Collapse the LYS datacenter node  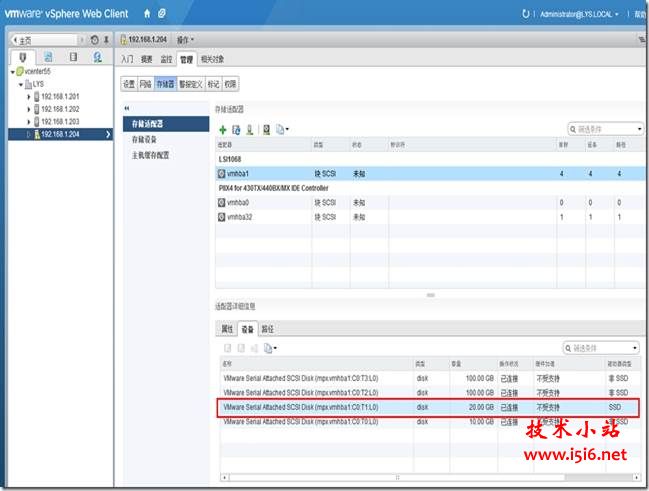[x=21, y=84]
